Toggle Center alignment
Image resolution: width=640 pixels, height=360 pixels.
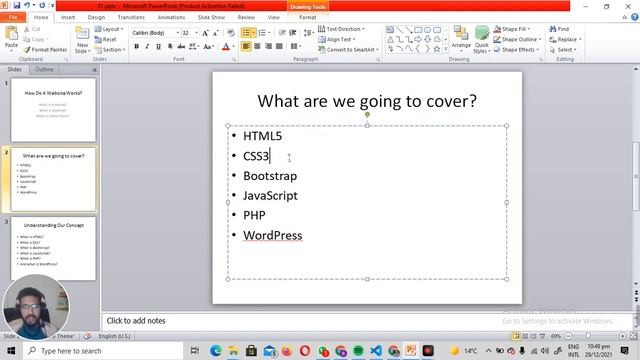click(257, 47)
